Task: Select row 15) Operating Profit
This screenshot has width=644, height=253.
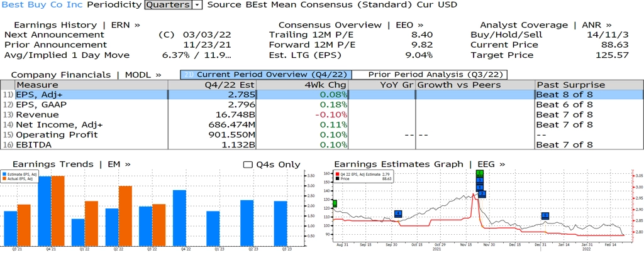Action: pyautogui.click(x=321, y=134)
